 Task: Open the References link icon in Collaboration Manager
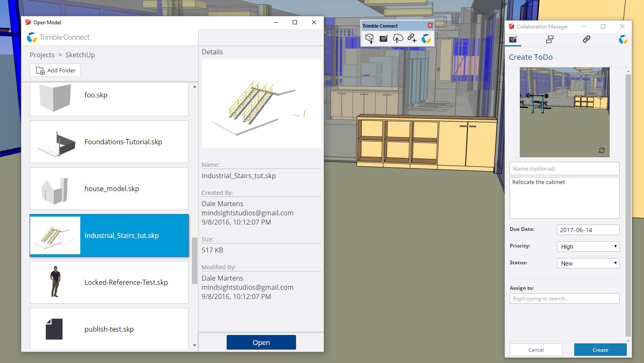pyautogui.click(x=586, y=40)
